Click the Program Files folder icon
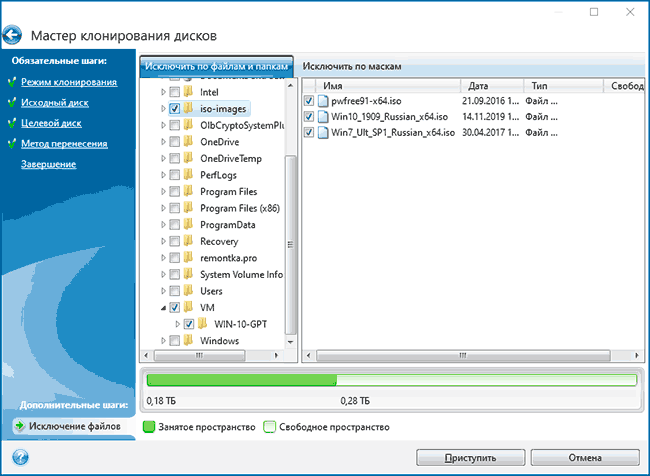The width and height of the screenshot is (650, 476). (189, 192)
